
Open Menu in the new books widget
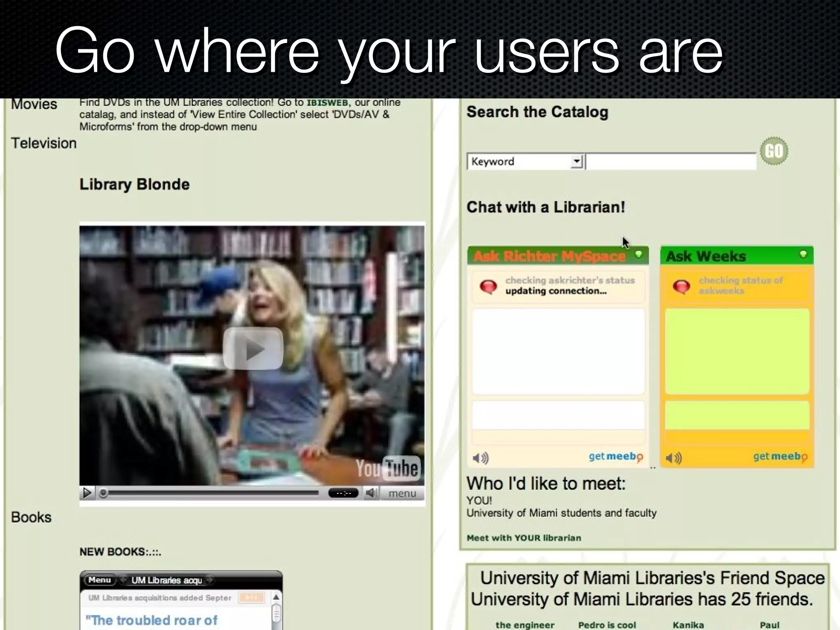point(100,580)
